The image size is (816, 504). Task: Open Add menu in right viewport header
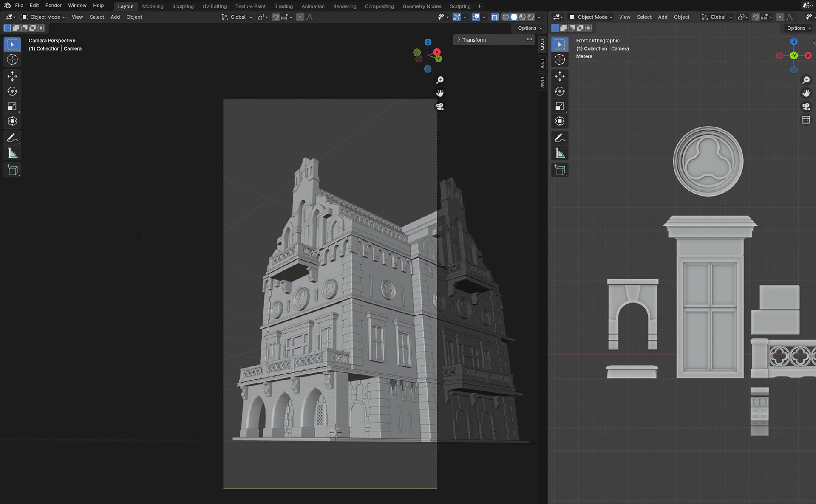point(662,17)
